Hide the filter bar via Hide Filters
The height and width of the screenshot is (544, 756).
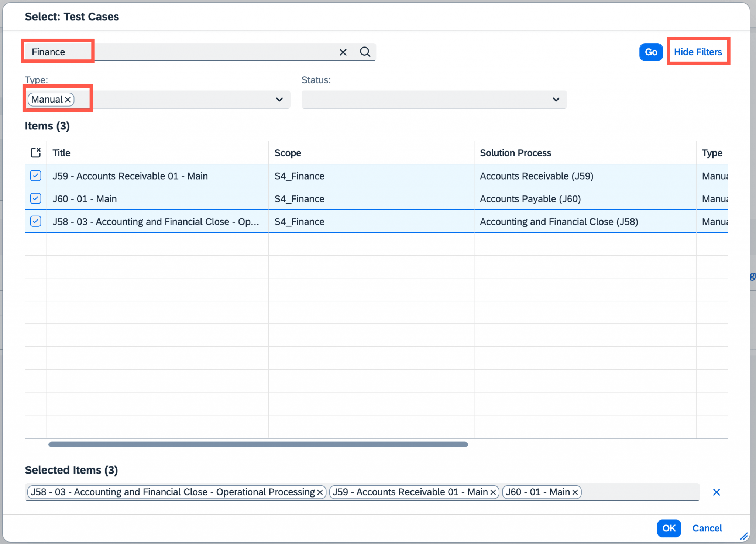point(698,52)
